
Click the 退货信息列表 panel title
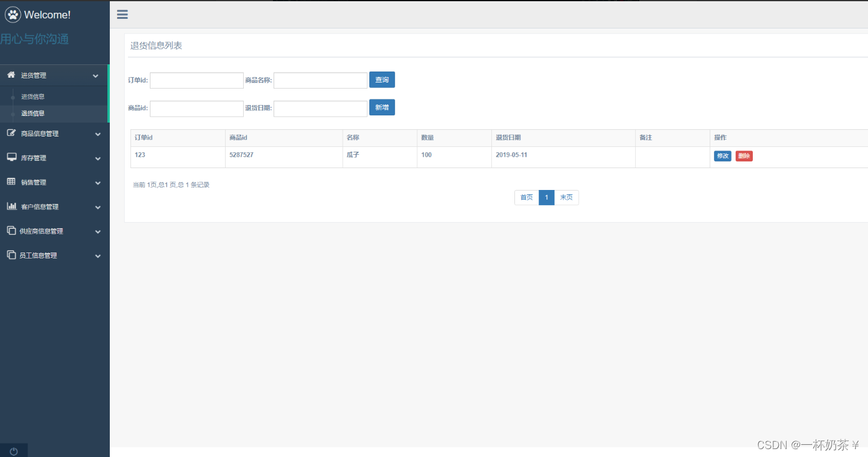156,46
